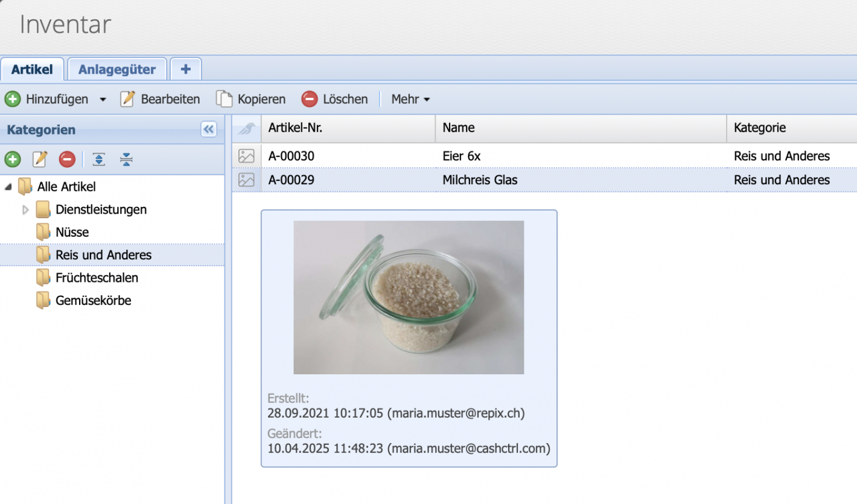The height and width of the screenshot is (504, 857).
Task: Open a new tab with the plus tab
Action: click(185, 68)
